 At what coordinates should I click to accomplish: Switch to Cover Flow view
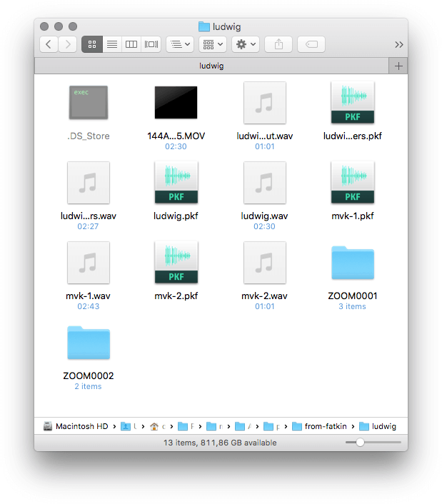click(151, 44)
